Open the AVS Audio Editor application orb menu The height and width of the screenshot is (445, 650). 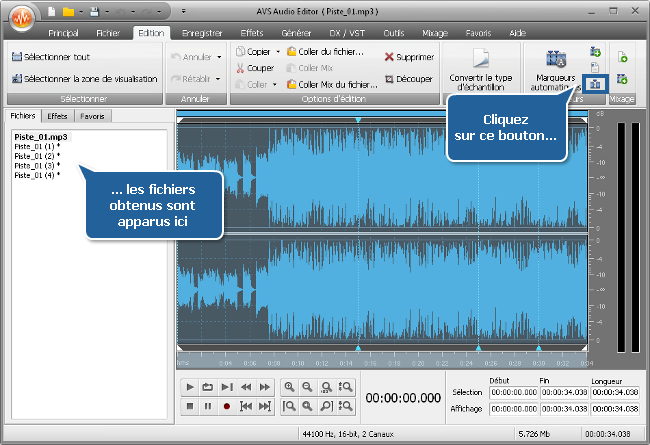[x=22, y=18]
